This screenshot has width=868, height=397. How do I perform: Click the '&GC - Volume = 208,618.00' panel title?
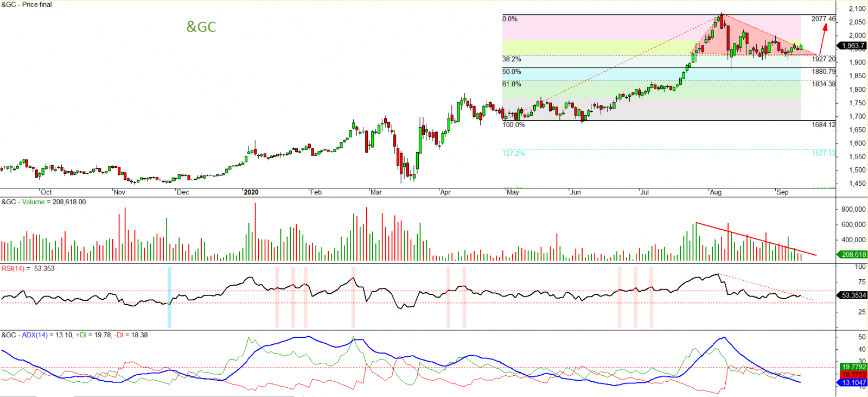[43, 202]
